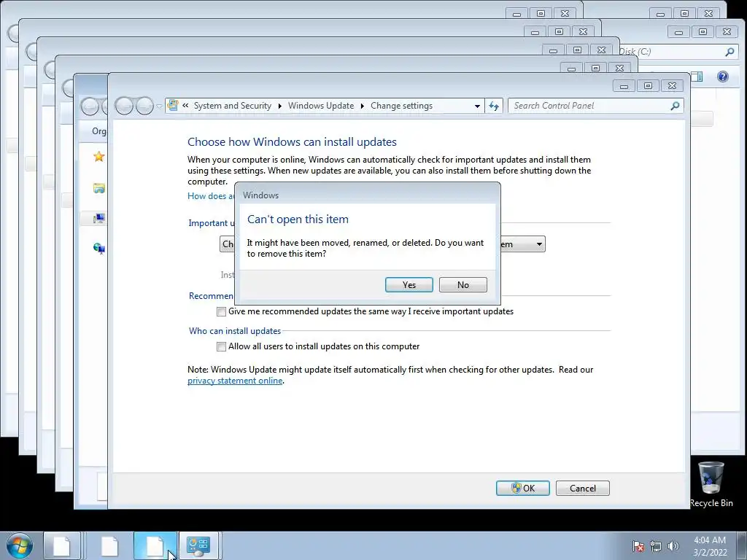Click the Back button in the Change settings window
This screenshot has width=747, height=560.
[124, 106]
